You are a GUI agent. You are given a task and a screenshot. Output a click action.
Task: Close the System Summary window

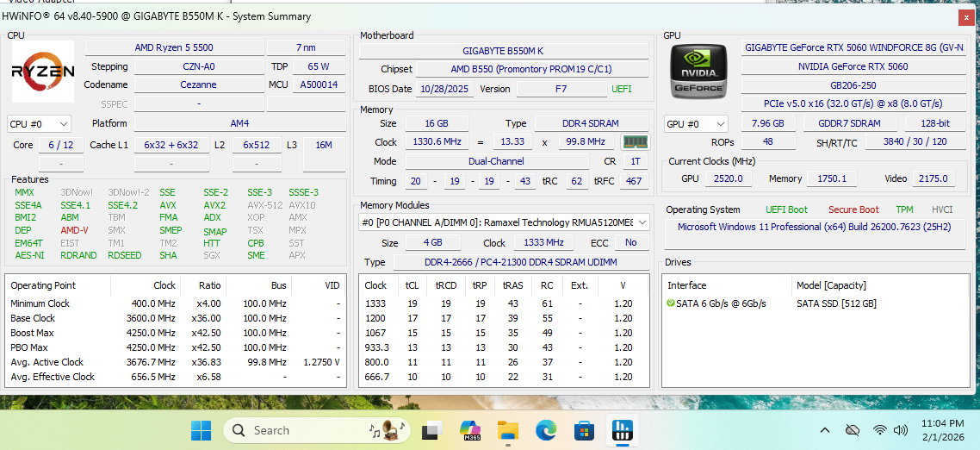coord(967,17)
